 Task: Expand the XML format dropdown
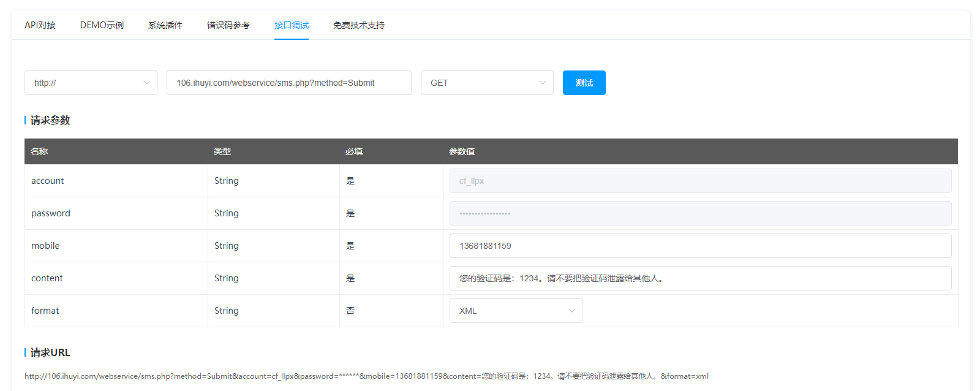(510, 311)
